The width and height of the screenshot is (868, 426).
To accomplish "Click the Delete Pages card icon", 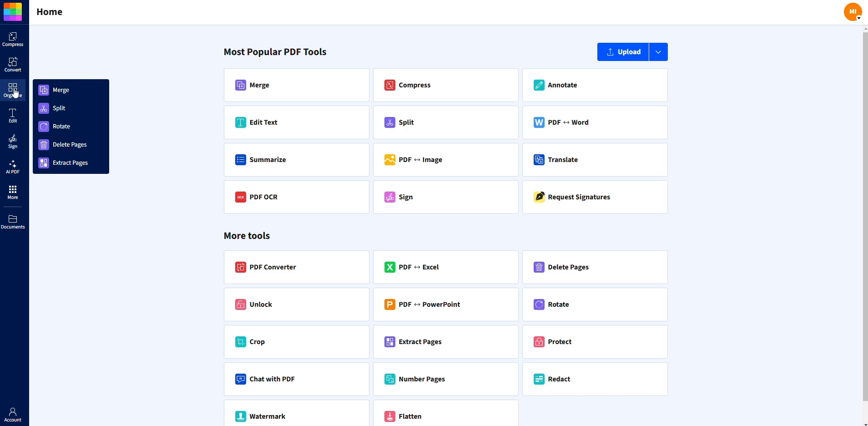I will 539,267.
